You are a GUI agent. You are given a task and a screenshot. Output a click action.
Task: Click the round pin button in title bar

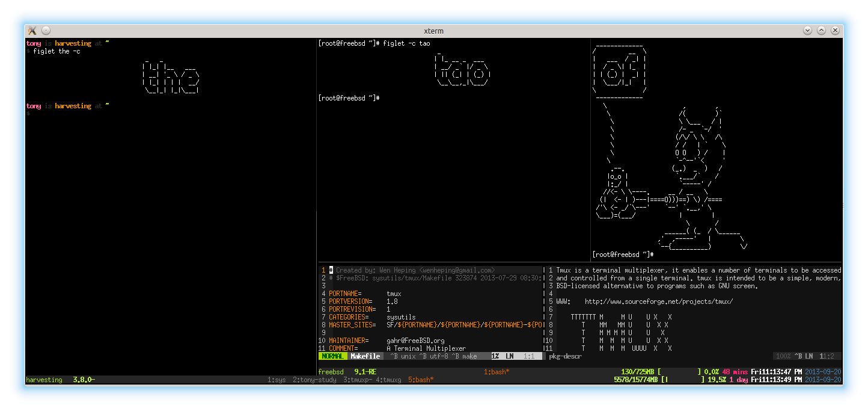click(x=46, y=31)
